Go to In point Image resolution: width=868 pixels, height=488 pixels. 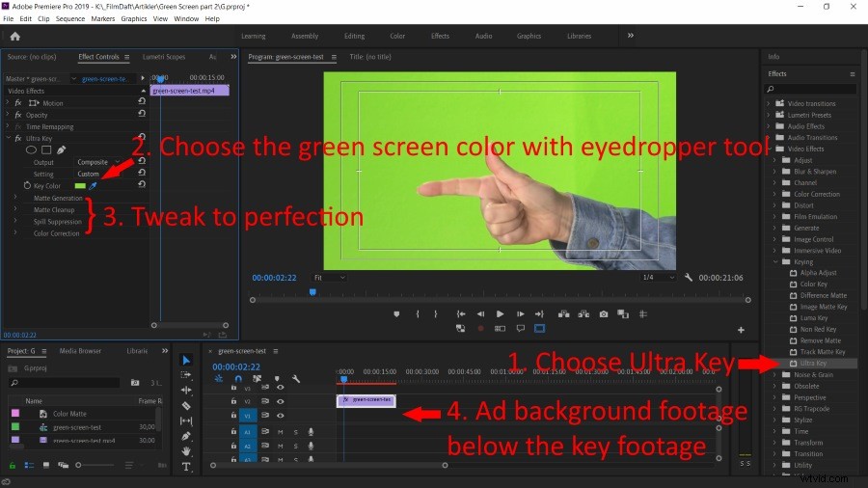point(461,313)
